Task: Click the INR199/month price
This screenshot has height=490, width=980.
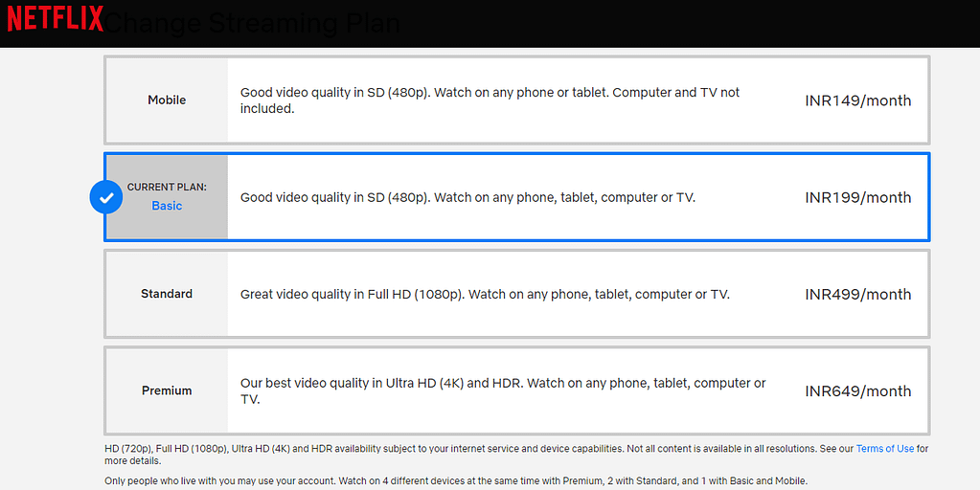Action: (858, 197)
